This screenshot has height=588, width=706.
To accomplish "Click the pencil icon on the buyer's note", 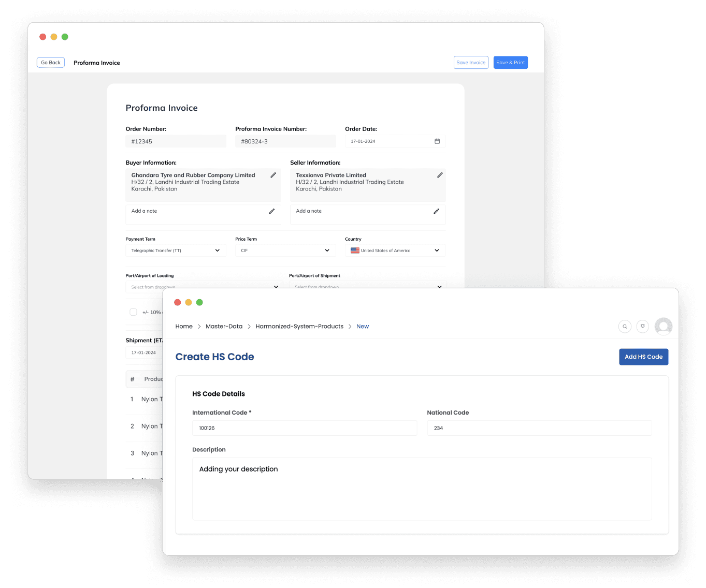I will click(271, 211).
